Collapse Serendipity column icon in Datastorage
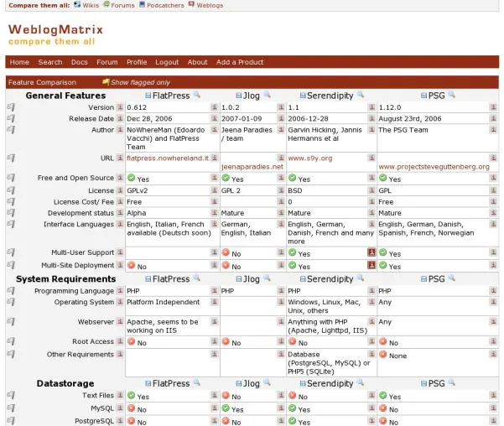 [303, 383]
